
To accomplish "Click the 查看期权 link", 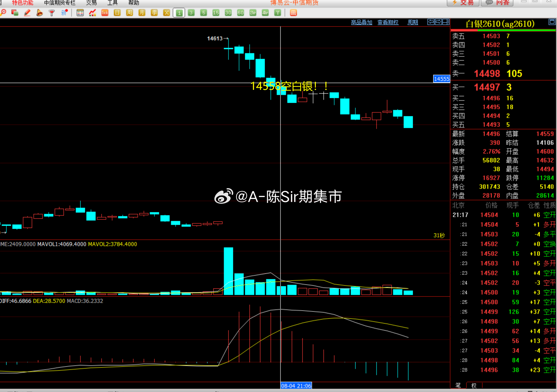I will (x=388, y=22).
